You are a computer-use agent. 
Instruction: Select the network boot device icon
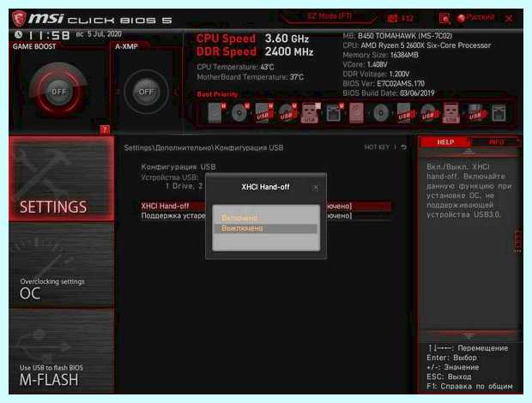(x=499, y=113)
